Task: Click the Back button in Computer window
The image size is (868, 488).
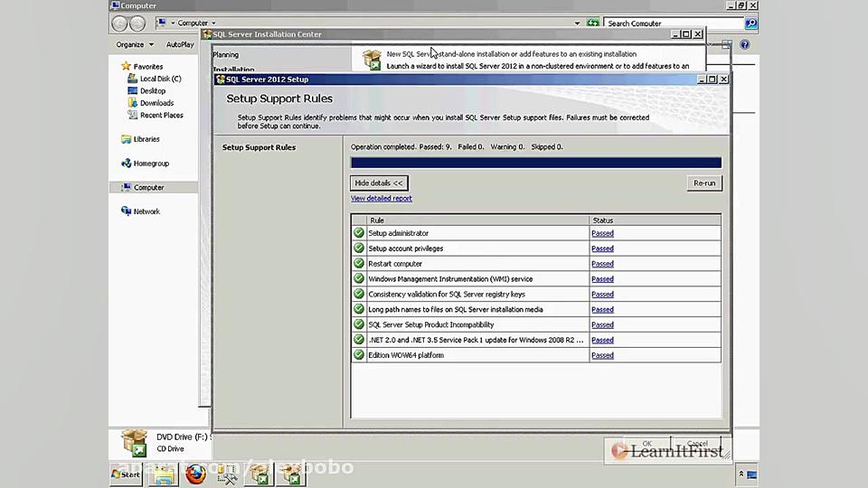Action: [x=119, y=23]
